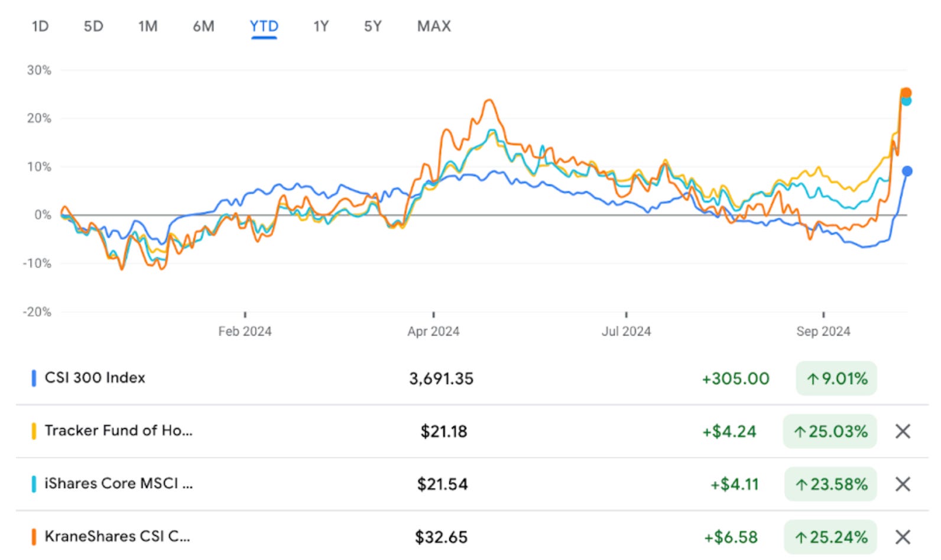Click the 20% y-axis label

tap(39, 118)
